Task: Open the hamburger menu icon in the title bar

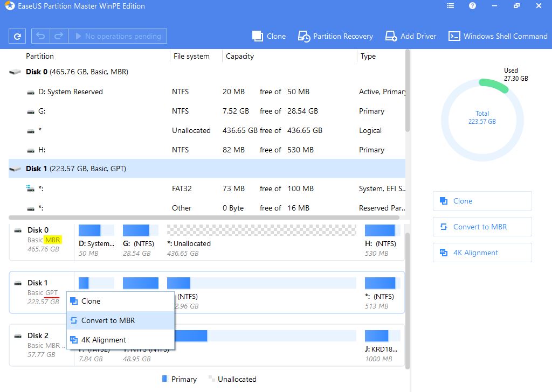Action: 451,6
